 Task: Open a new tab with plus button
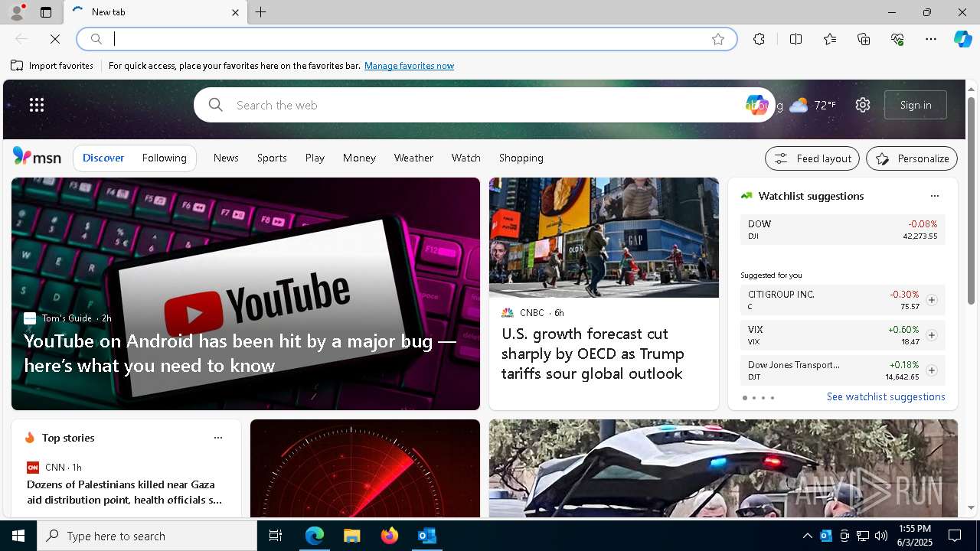261,12
